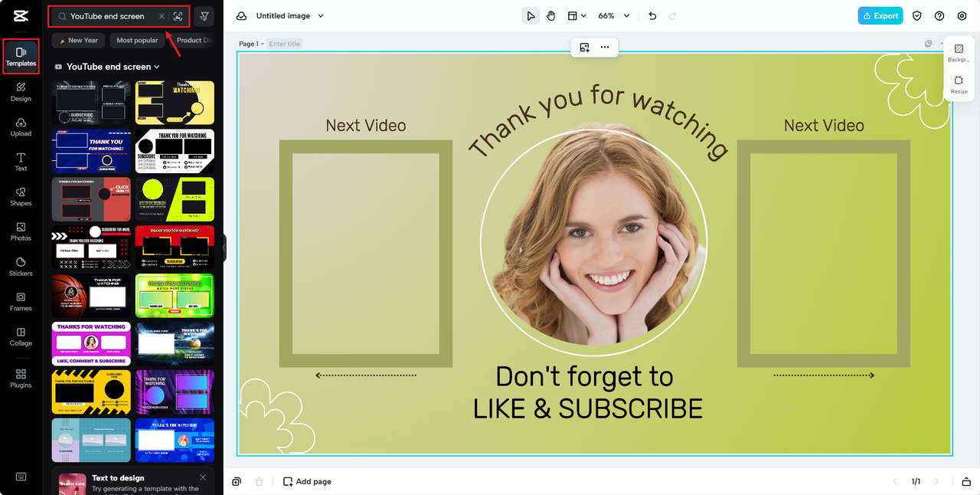This screenshot has width=980, height=495.
Task: Open the Templates panel in sidebar
Action: (x=21, y=56)
